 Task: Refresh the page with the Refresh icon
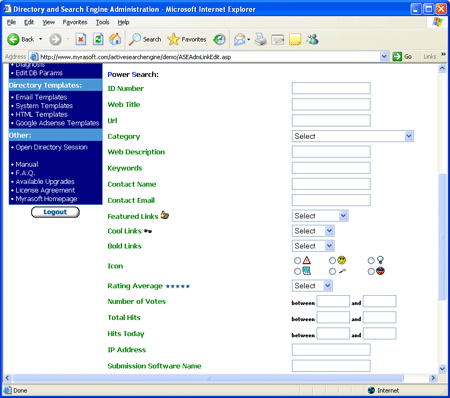click(x=98, y=39)
